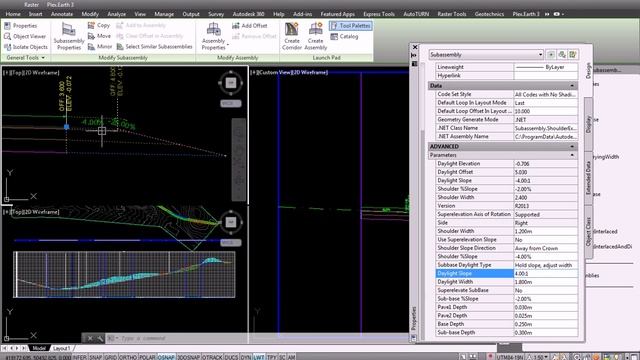
Task: Switch to the Annotate ribbon tab
Action: 62,14
